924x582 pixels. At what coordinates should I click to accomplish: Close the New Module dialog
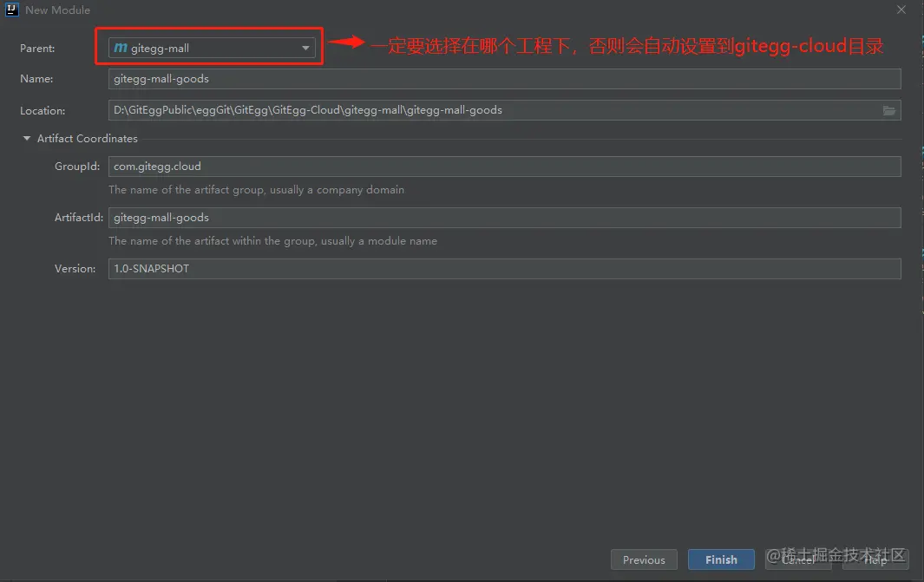[x=901, y=10]
